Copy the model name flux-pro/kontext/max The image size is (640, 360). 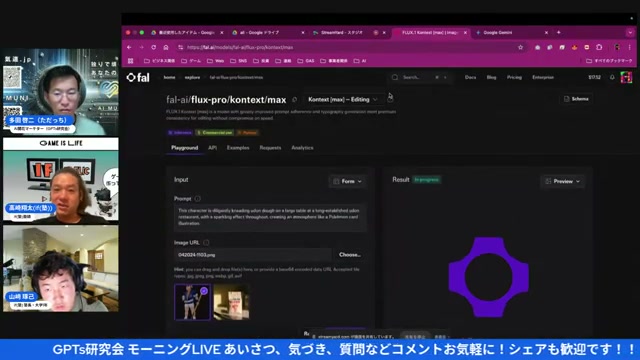click(x=294, y=100)
